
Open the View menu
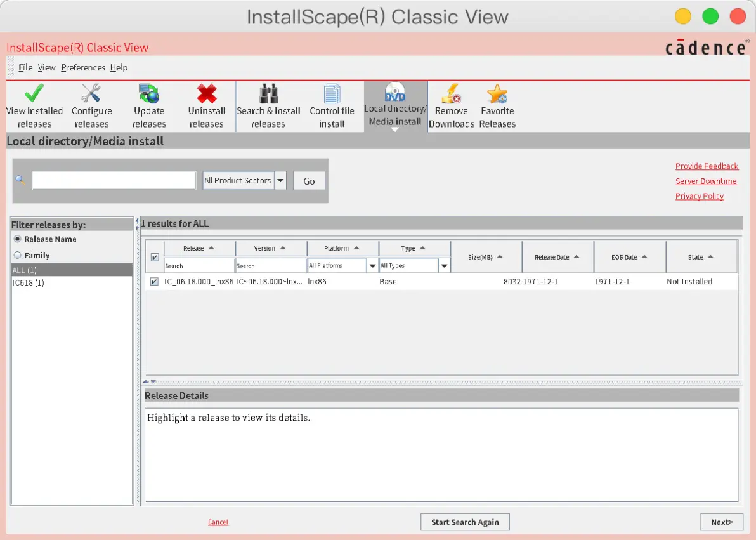[46, 67]
